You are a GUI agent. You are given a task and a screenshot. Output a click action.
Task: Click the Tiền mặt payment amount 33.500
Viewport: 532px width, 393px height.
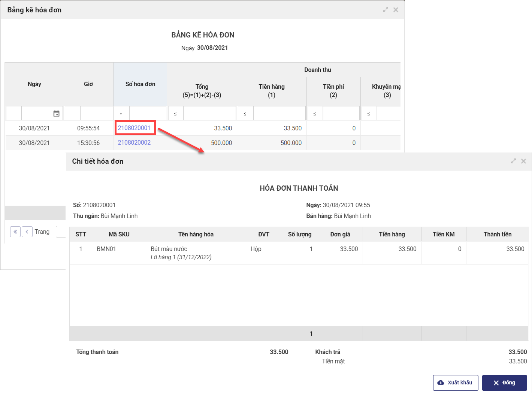518,361
